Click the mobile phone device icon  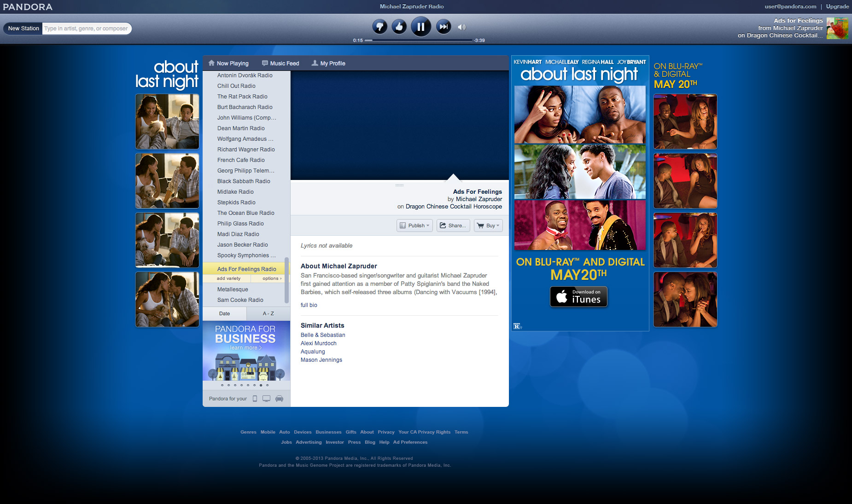[255, 399]
